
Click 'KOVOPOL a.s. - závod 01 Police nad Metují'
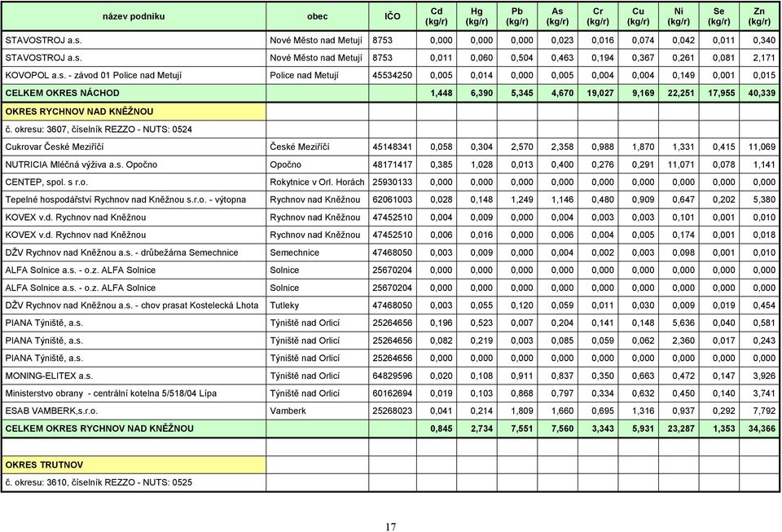click(x=93, y=75)
